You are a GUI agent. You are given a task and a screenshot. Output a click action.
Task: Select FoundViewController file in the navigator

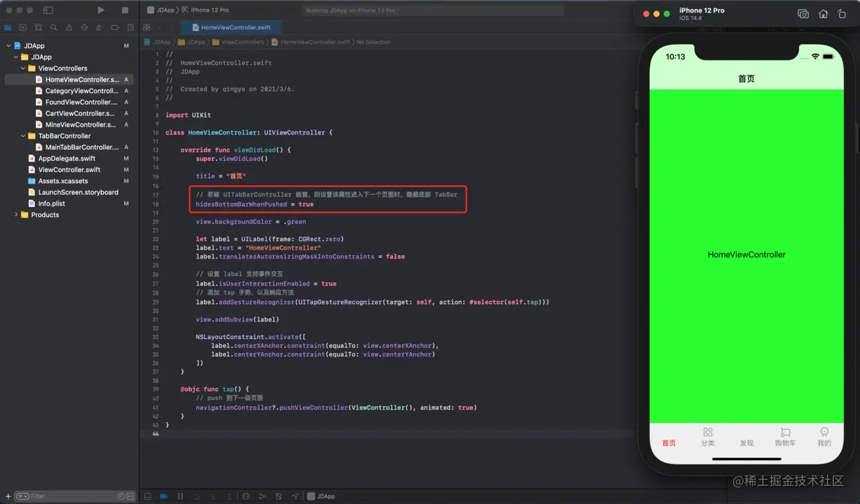pos(69,102)
